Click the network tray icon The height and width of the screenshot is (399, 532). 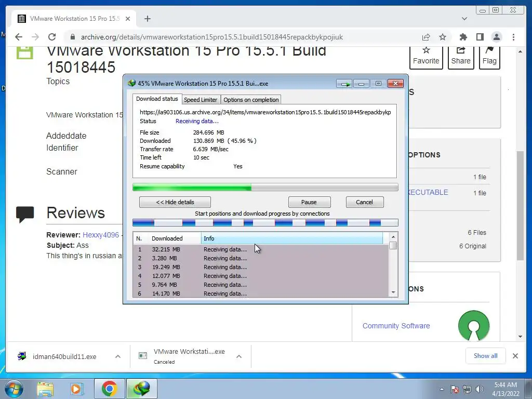(467, 389)
